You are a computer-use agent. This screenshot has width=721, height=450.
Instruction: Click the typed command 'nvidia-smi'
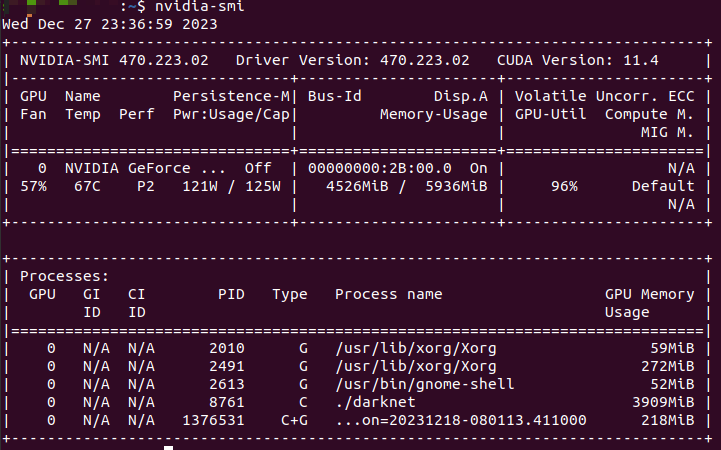(x=200, y=6)
